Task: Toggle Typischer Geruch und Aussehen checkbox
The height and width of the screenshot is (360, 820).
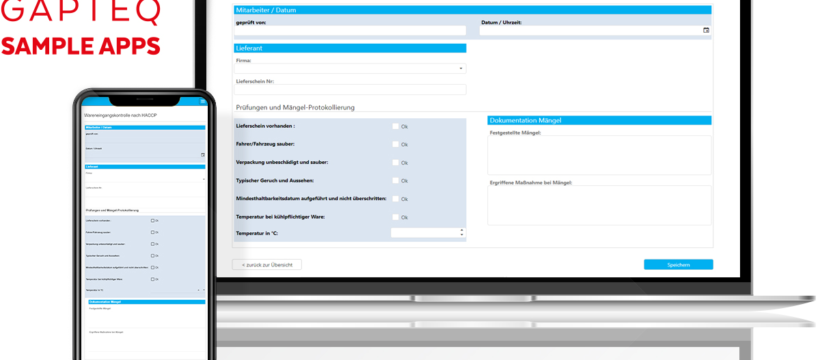Action: point(395,181)
